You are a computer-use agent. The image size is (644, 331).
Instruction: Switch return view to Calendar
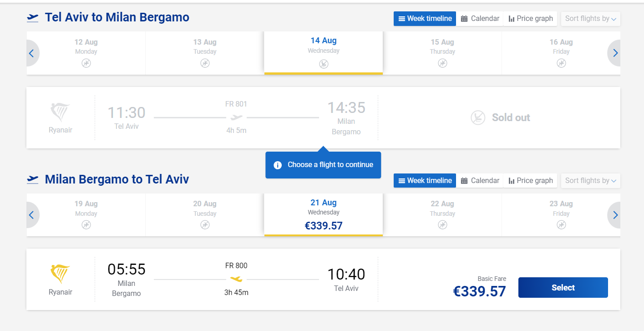[480, 181]
